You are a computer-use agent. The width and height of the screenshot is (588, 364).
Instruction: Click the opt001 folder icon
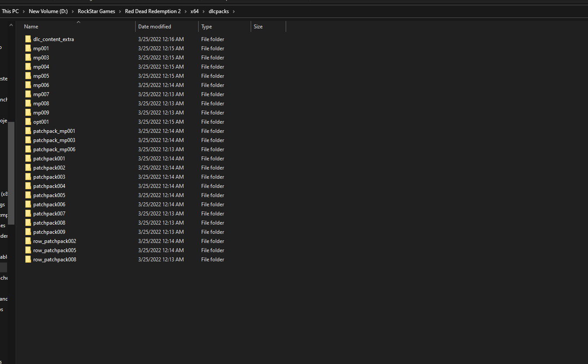pos(28,122)
